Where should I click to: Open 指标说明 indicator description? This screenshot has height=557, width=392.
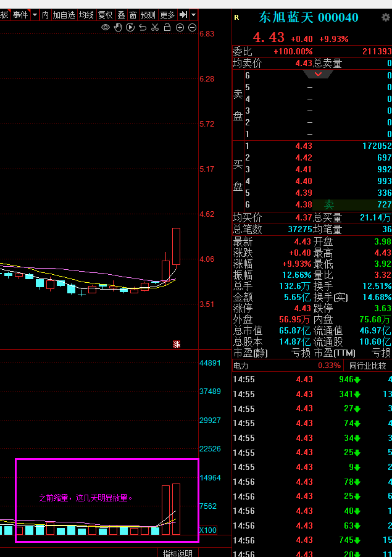click(x=178, y=553)
